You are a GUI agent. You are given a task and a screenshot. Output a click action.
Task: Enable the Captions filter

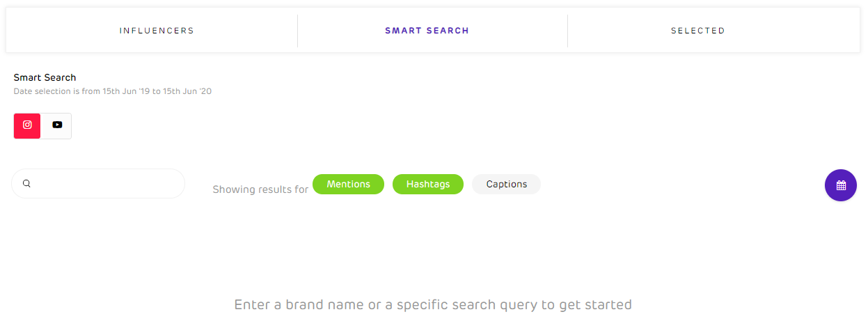coord(506,185)
